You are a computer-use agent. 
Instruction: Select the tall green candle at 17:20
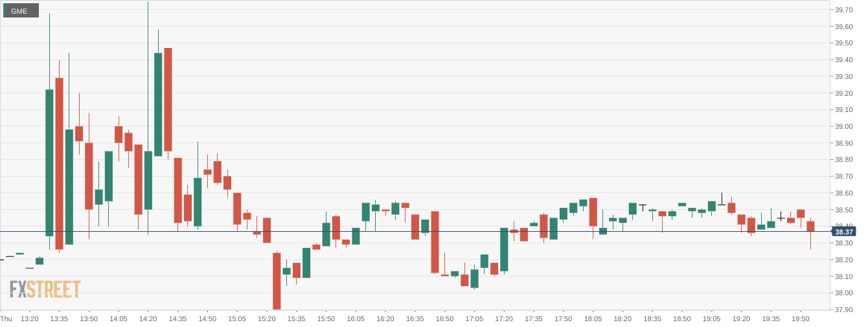(504, 249)
